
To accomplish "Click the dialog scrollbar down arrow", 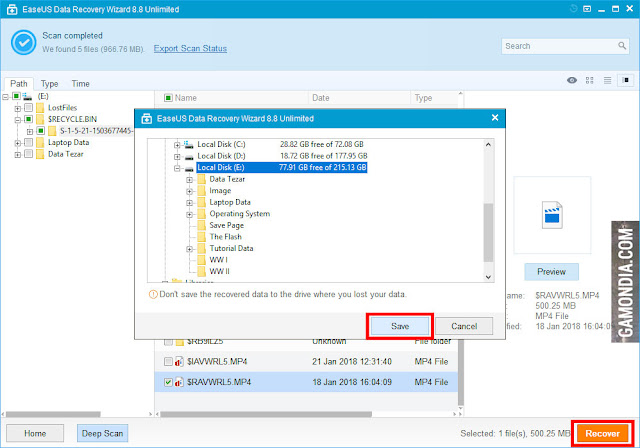I will pyautogui.click(x=488, y=277).
